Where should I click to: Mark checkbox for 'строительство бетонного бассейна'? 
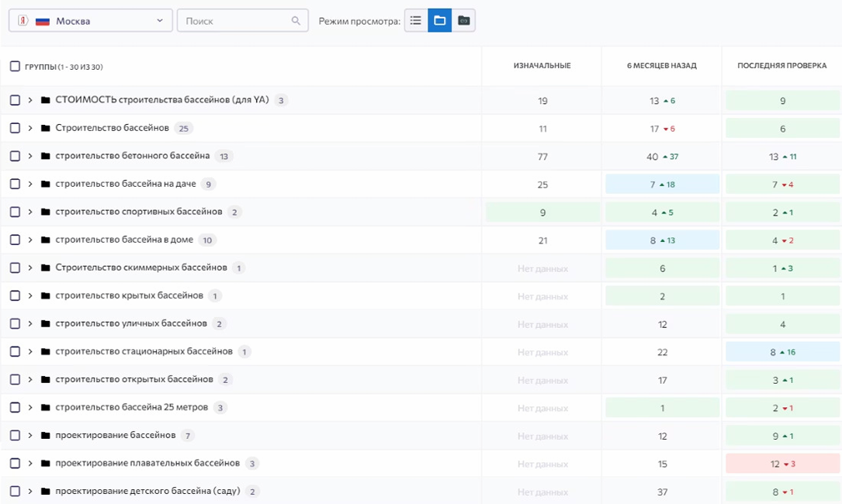pyautogui.click(x=15, y=156)
